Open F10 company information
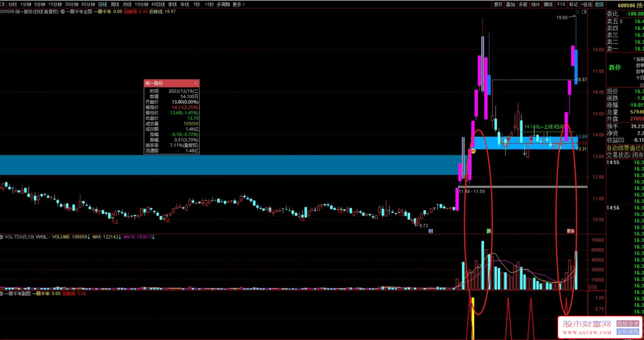This screenshot has height=340, width=644. [561, 4]
